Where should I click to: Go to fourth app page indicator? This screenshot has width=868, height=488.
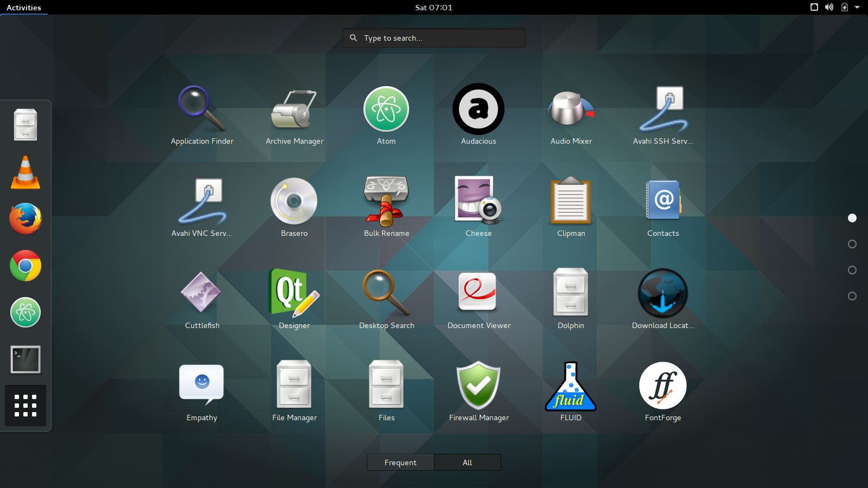click(852, 296)
